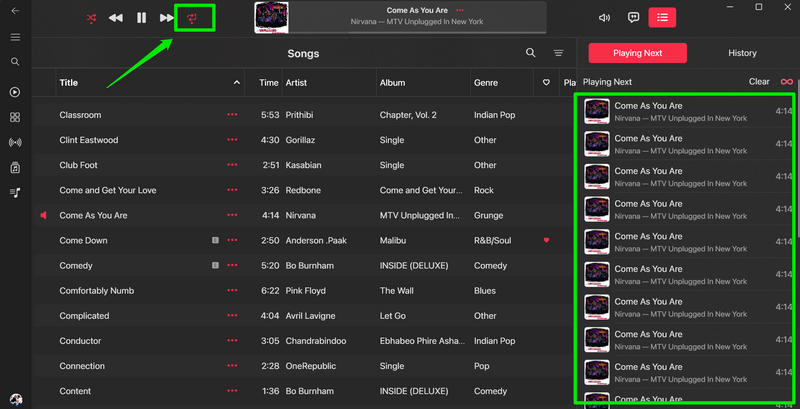Select the song Club Foot
Image resolution: width=800 pixels, height=409 pixels.
point(78,165)
